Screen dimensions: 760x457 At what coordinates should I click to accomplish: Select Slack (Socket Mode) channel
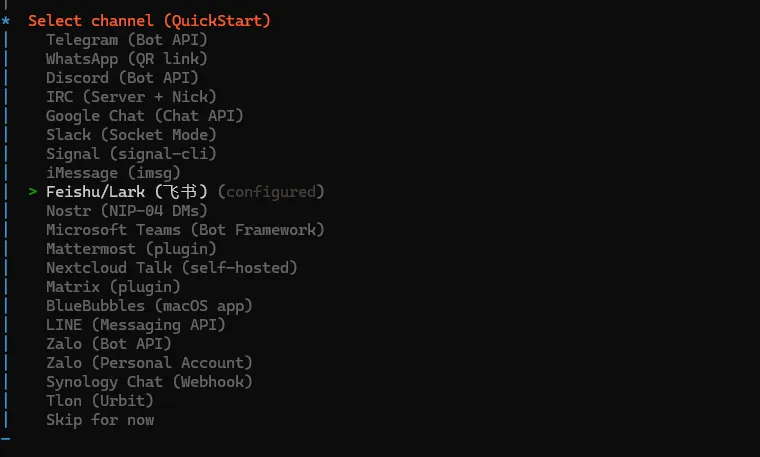(x=131, y=135)
